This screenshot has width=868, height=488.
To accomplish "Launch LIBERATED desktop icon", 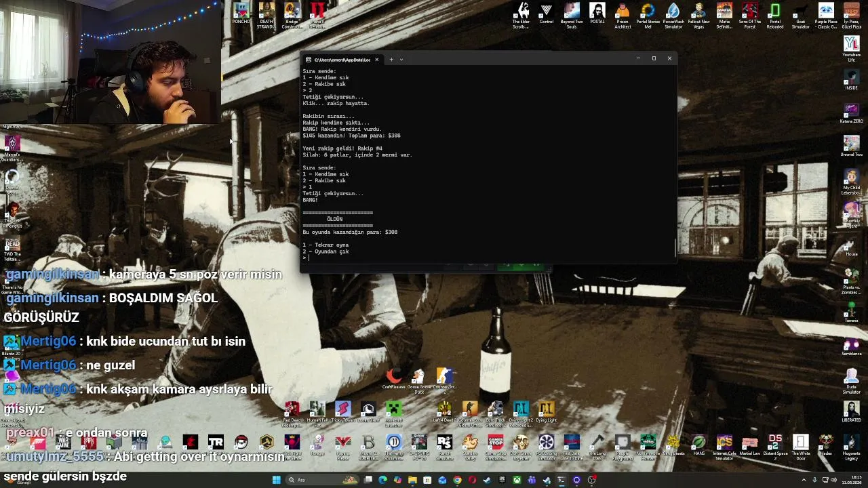I will pyautogui.click(x=851, y=411).
